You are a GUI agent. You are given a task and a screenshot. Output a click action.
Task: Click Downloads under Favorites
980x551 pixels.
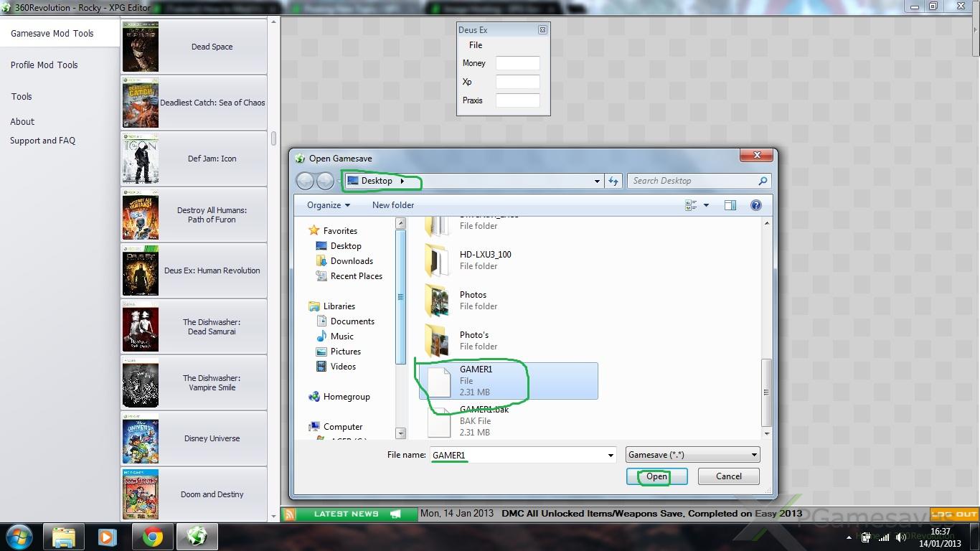click(352, 261)
